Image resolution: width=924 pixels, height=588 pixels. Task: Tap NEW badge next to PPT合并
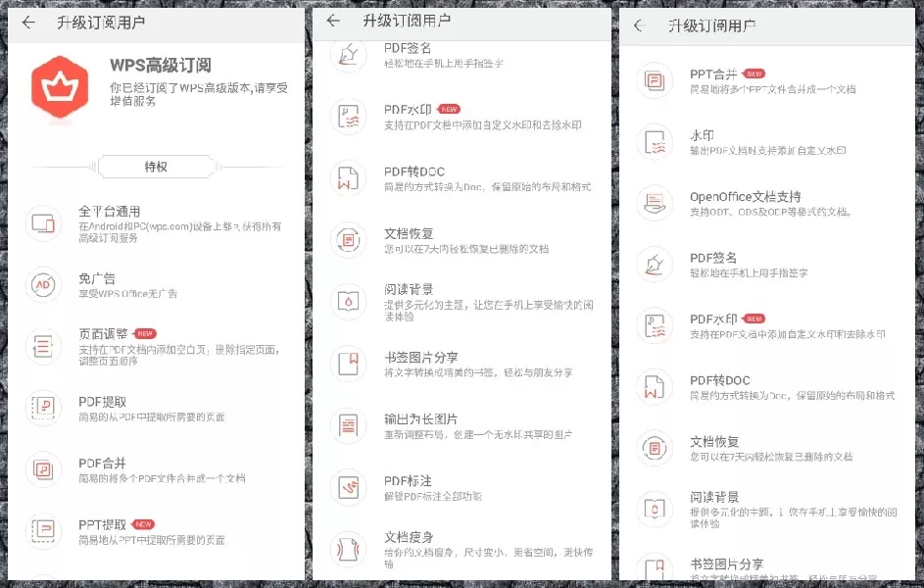pos(754,73)
